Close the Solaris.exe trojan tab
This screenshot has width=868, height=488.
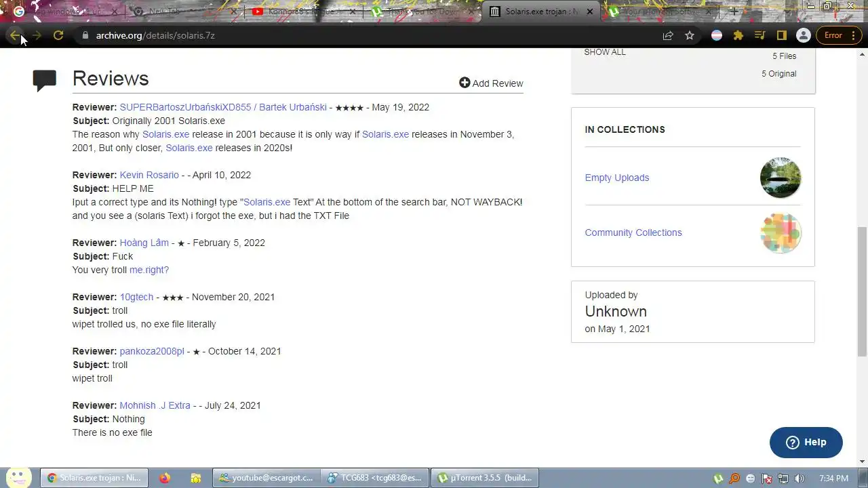[590, 12]
